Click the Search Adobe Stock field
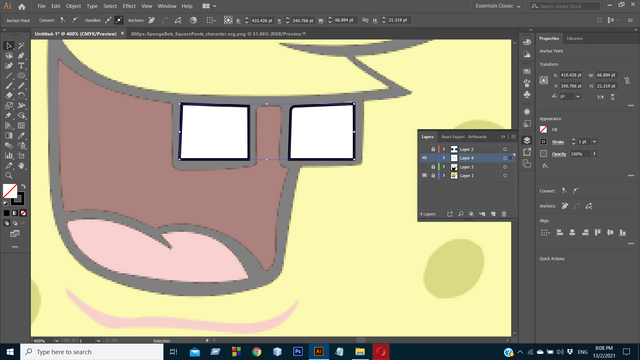This screenshot has width=640, height=360. 565,6
